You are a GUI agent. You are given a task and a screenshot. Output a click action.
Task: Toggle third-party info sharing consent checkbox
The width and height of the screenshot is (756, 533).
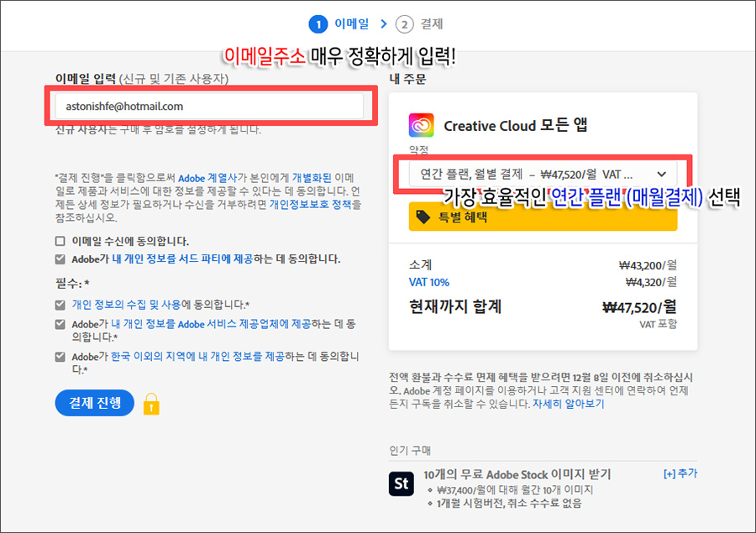coord(60,259)
